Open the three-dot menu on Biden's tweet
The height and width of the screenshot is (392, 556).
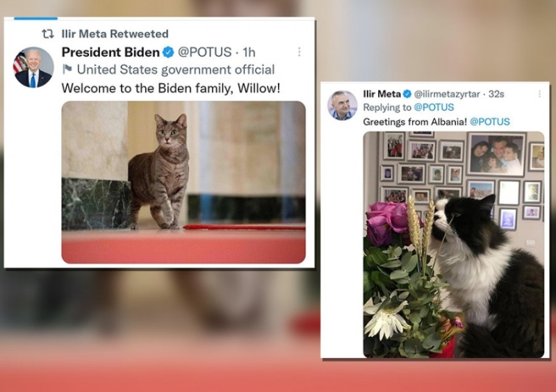click(x=300, y=52)
